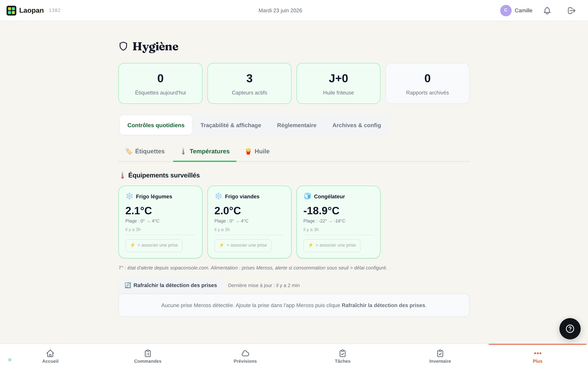Open notifications bell
Image resolution: width=588 pixels, height=368 pixels.
tap(547, 10)
